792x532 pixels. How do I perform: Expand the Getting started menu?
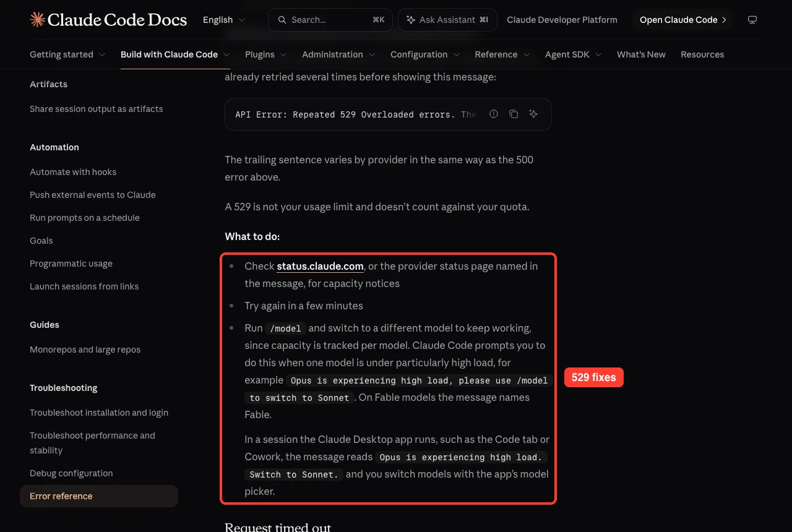(x=67, y=54)
